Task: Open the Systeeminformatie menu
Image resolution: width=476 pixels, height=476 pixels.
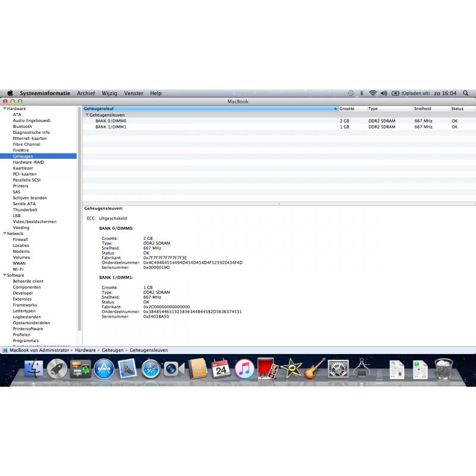Action: (45, 93)
